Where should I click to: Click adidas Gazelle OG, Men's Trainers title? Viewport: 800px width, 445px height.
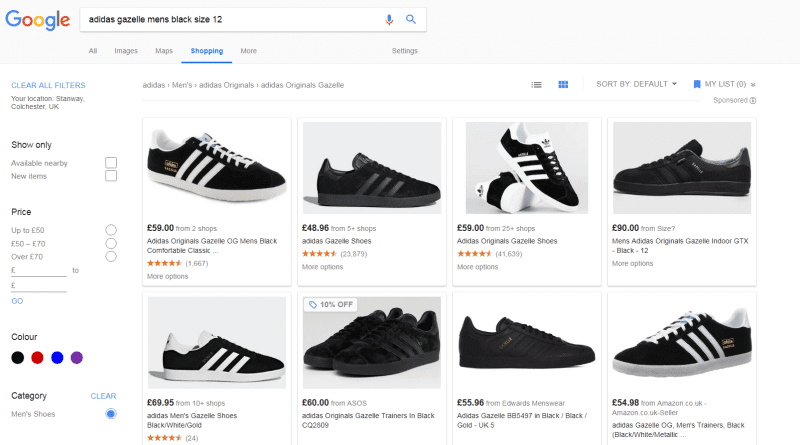pyautogui.click(x=678, y=430)
